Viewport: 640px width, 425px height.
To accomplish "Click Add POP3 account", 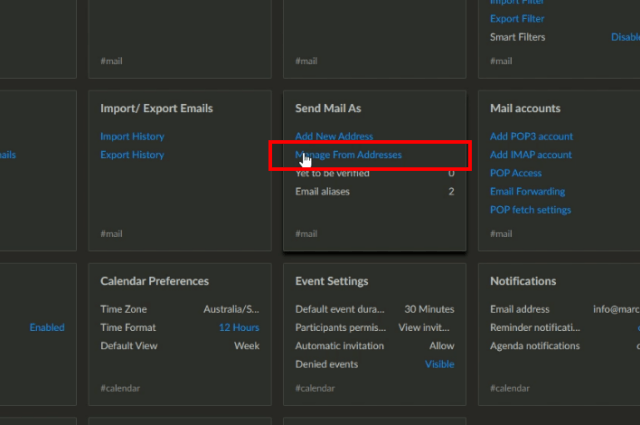I will [531, 136].
